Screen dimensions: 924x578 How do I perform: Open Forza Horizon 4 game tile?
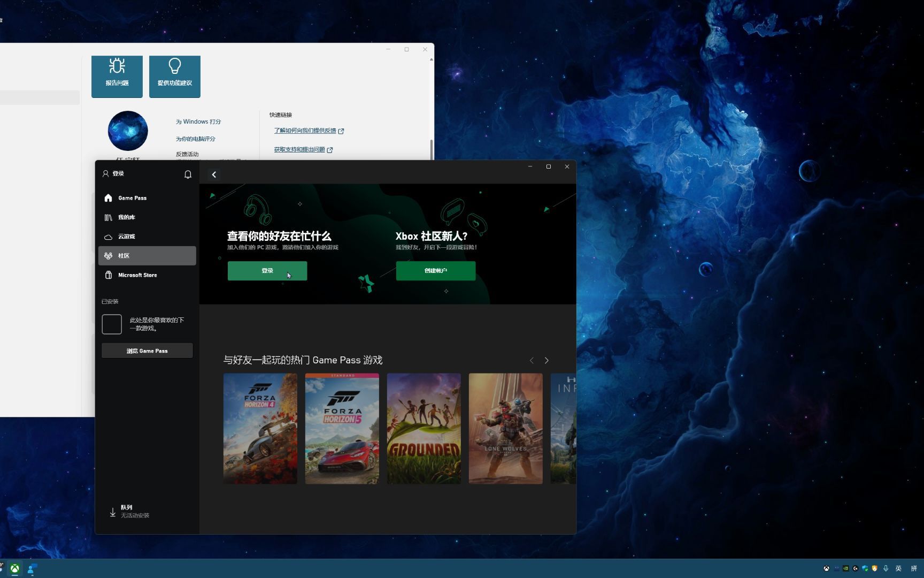click(260, 429)
